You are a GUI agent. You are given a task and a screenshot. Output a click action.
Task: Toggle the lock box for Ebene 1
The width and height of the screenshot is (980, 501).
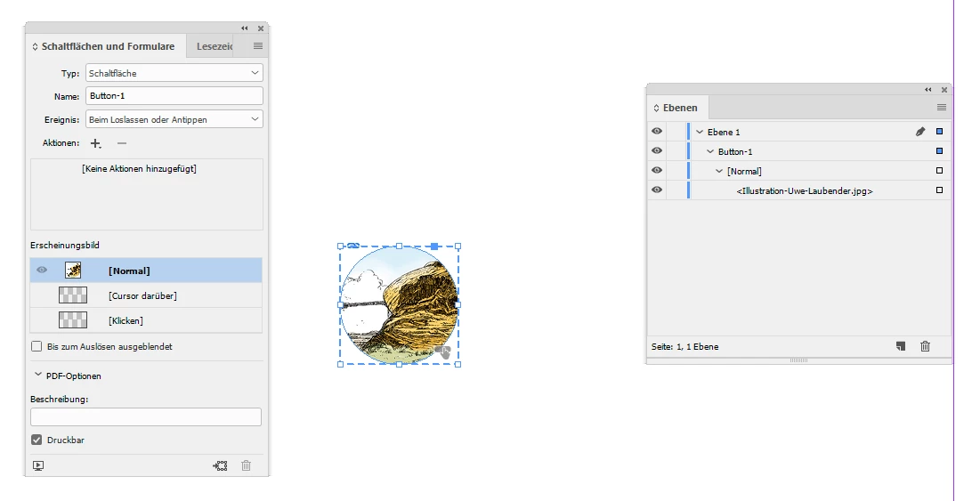(676, 132)
